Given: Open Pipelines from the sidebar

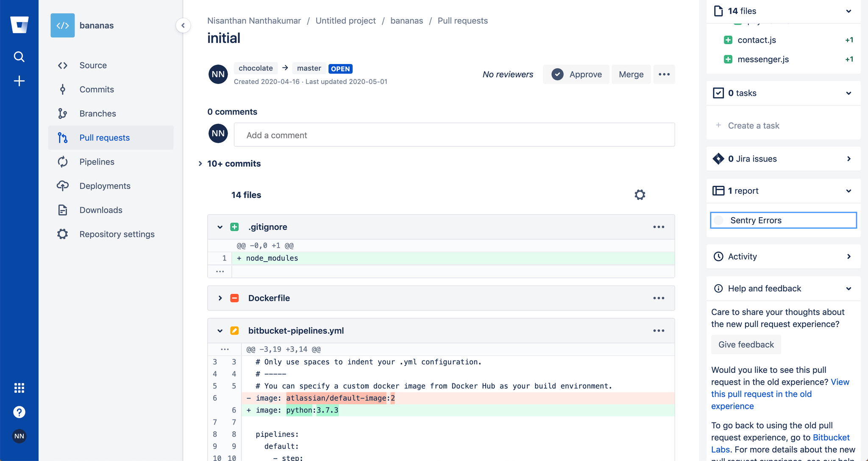Looking at the screenshot, I should (97, 162).
